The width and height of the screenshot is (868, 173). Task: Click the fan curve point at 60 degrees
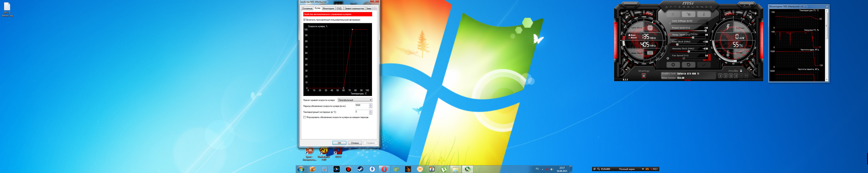tap(344, 88)
